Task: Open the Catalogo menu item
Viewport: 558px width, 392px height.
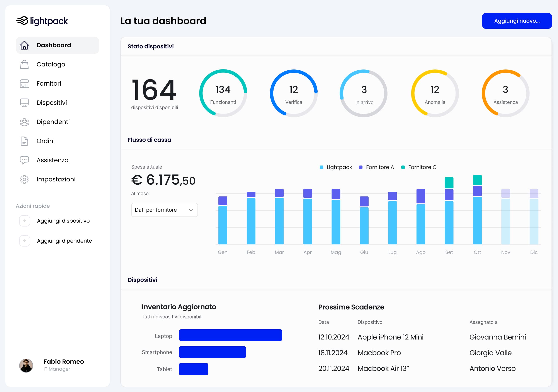Action: pyautogui.click(x=58, y=64)
